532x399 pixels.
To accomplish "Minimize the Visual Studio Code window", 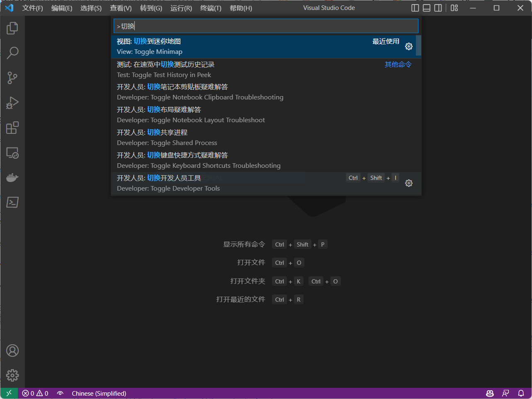I will (473, 8).
